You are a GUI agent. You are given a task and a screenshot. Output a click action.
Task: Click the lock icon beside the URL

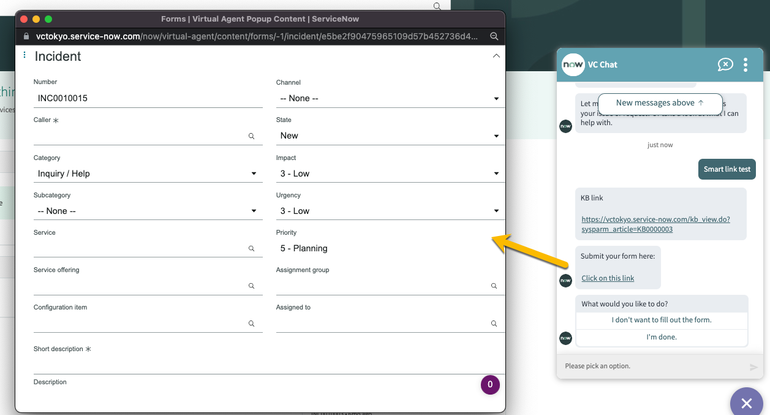[x=27, y=36]
